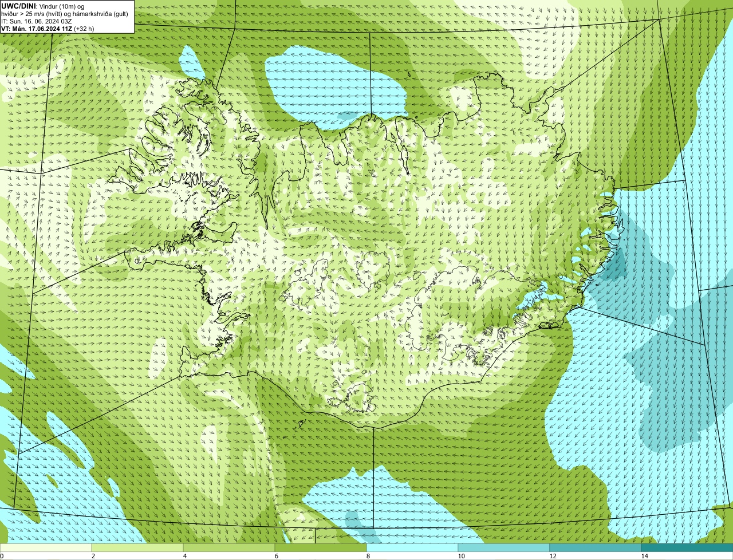Click the '10' tick label on the color bar
The width and height of the screenshot is (733, 560).
coord(461,556)
